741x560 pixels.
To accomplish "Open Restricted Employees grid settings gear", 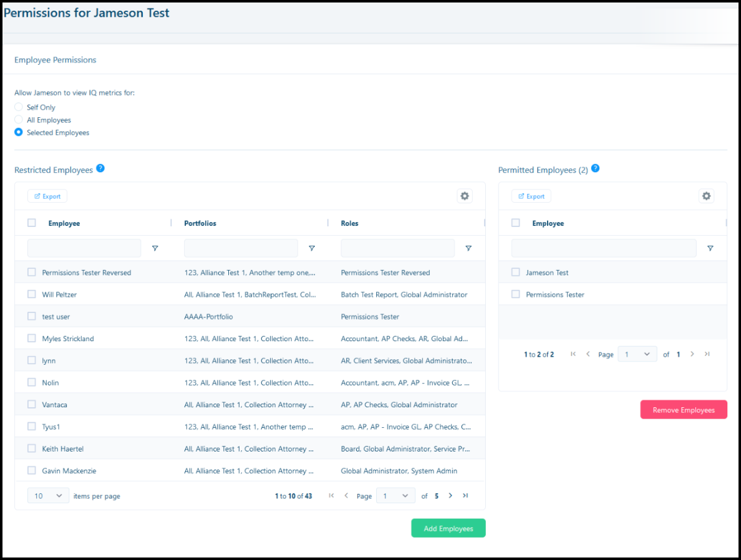I will click(x=465, y=196).
